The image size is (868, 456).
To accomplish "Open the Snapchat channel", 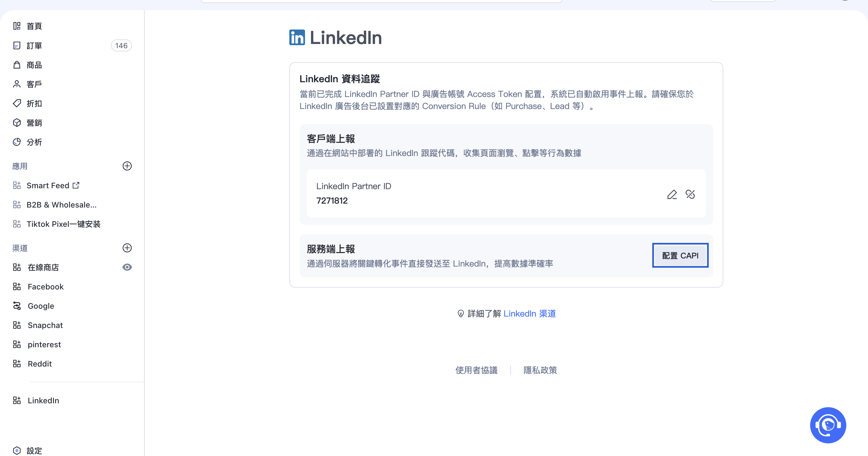I will coord(45,325).
